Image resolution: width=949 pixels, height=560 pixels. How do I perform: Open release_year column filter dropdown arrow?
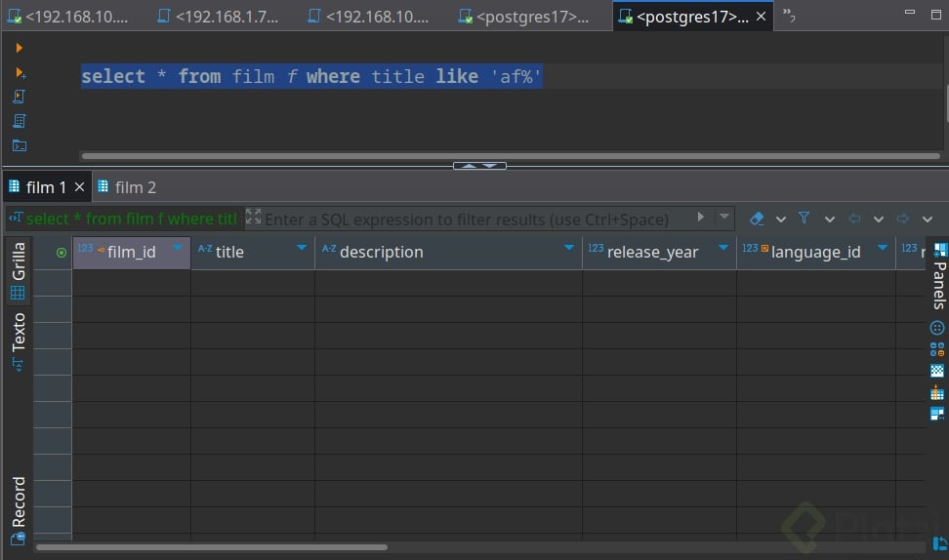(x=723, y=248)
